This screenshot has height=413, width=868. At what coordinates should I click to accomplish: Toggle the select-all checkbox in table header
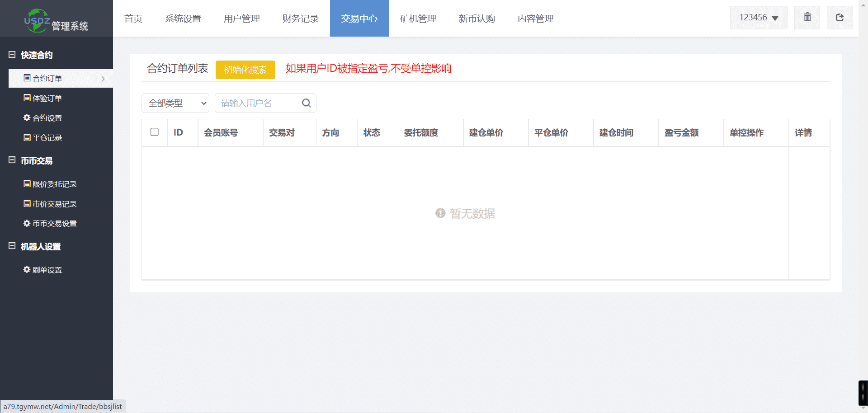coord(155,132)
